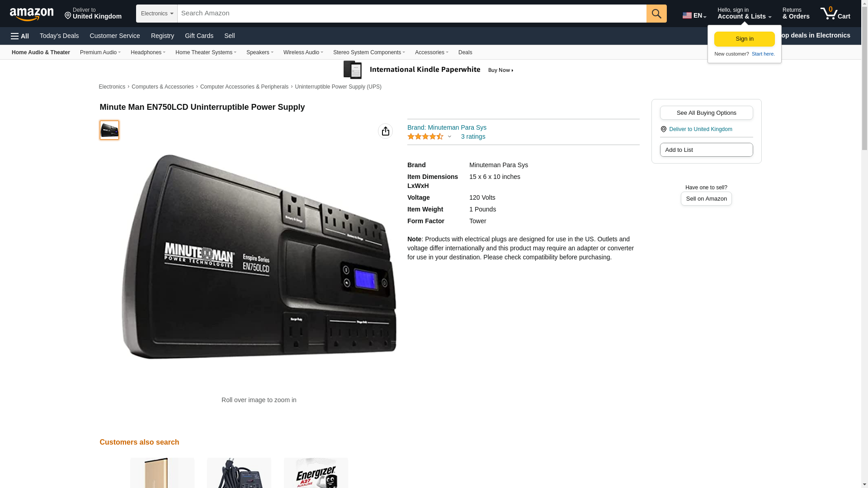
Task: Click the star rating icons
Action: 425,136
